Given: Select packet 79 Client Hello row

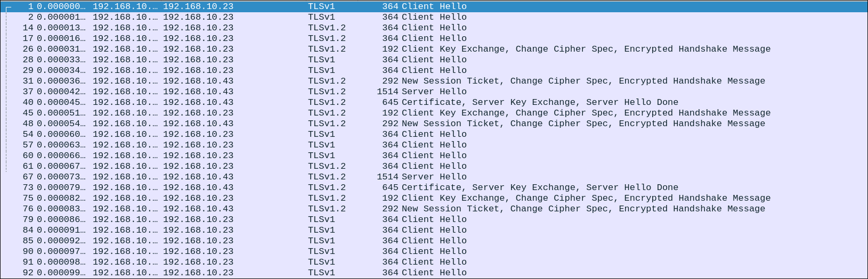Looking at the screenshot, I should point(434,219).
